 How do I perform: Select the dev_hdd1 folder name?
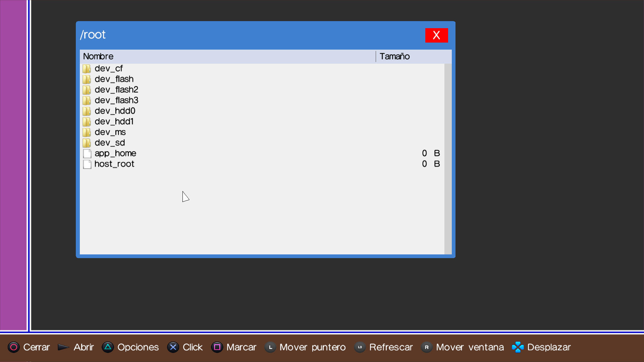(x=114, y=122)
